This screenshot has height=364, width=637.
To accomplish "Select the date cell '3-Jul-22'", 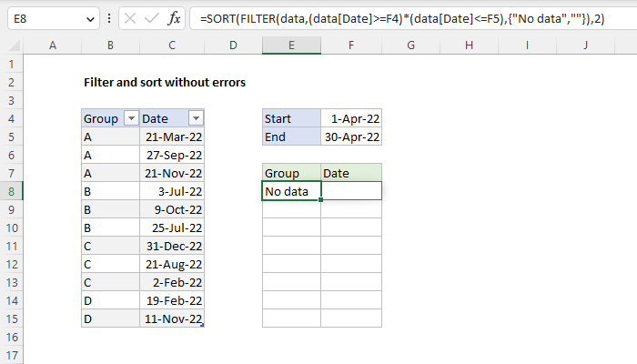I will coord(172,191).
